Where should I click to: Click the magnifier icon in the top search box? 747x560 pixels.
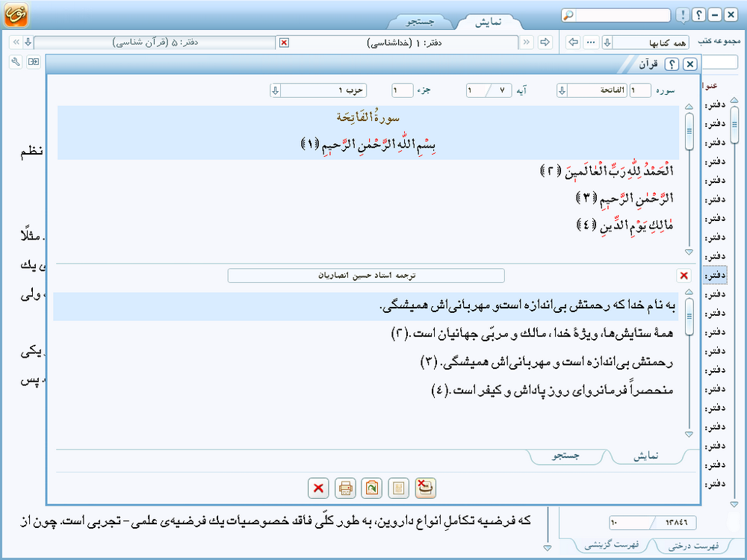point(568,15)
